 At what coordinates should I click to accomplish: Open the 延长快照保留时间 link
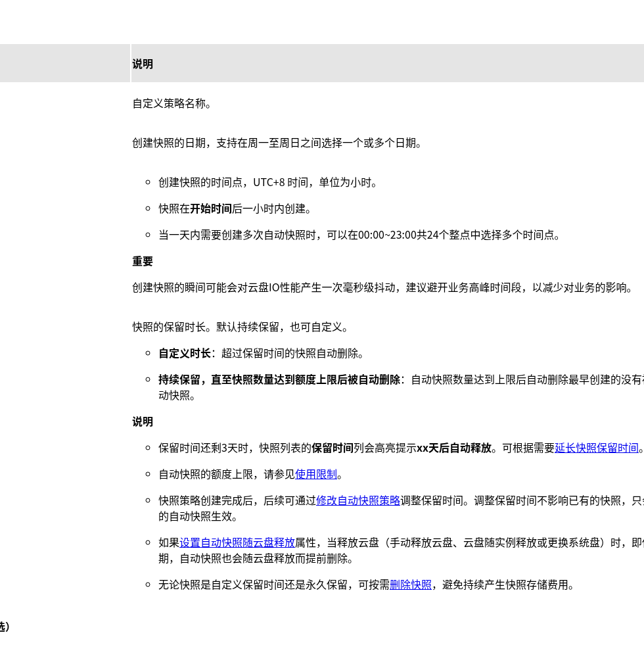coord(597,448)
